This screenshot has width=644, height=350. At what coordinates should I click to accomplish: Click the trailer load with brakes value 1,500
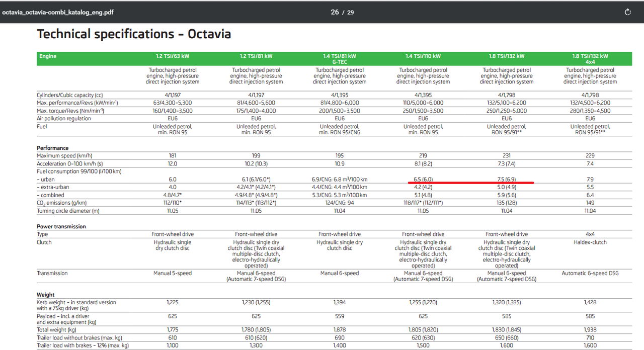point(423,345)
